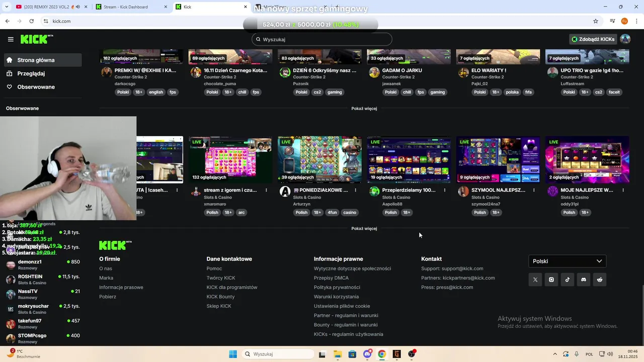Close the active Kick browser tab
Image resolution: width=644 pixels, height=362 pixels.
pyautogui.click(x=246, y=7)
